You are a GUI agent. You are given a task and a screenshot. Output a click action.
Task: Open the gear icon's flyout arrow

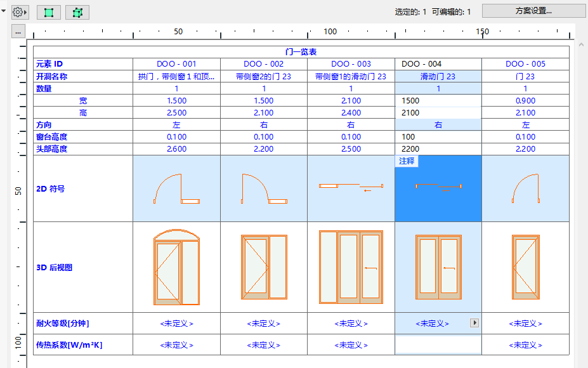(x=26, y=11)
